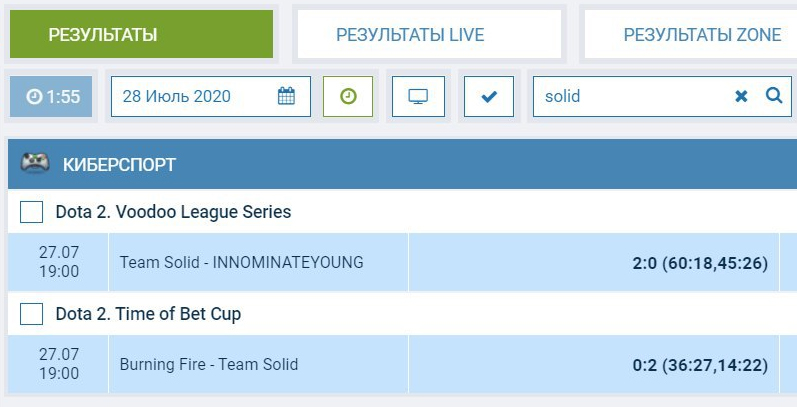Click the 0:2 (36:27,14:22) score

(x=699, y=365)
